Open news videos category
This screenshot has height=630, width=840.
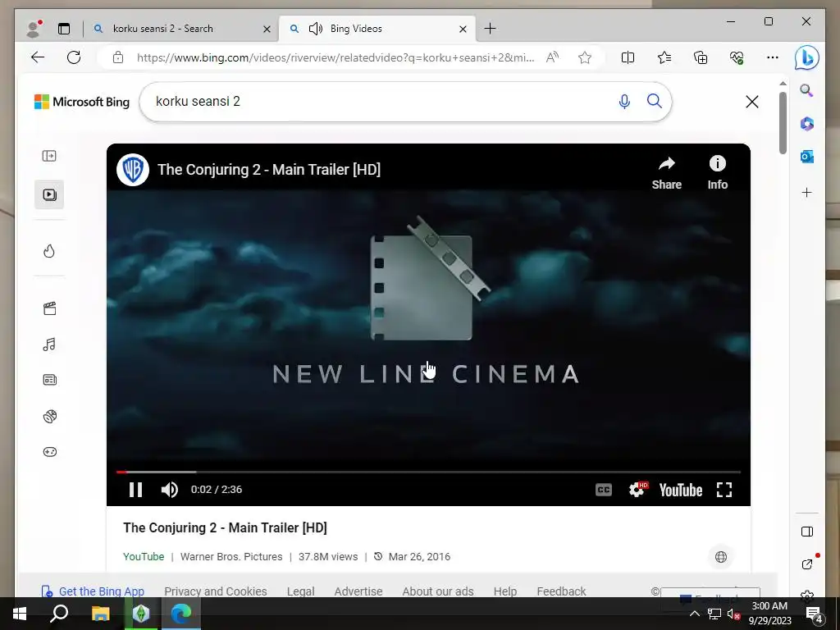[50, 380]
